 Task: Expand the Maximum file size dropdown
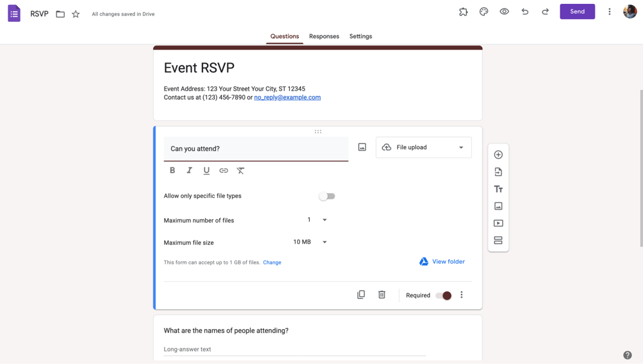tap(311, 242)
